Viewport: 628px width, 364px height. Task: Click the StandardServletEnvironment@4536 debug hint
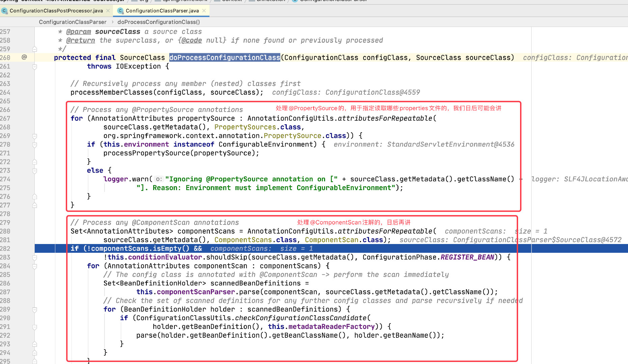451,145
